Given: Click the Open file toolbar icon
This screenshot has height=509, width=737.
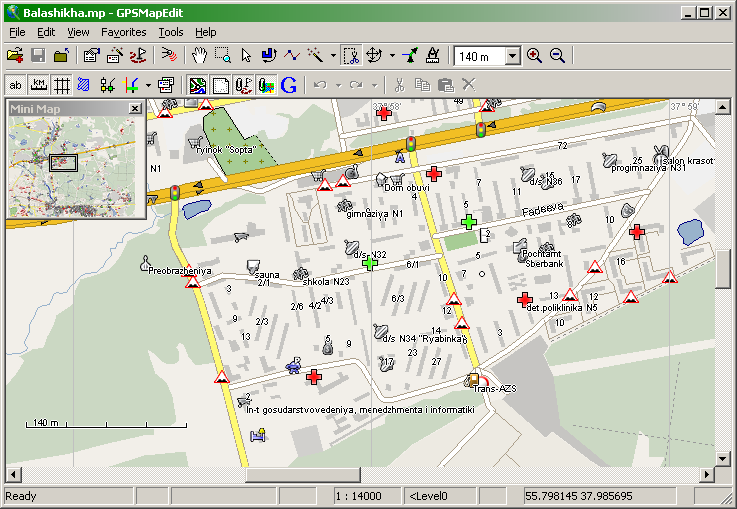Looking at the screenshot, I should pos(15,56).
